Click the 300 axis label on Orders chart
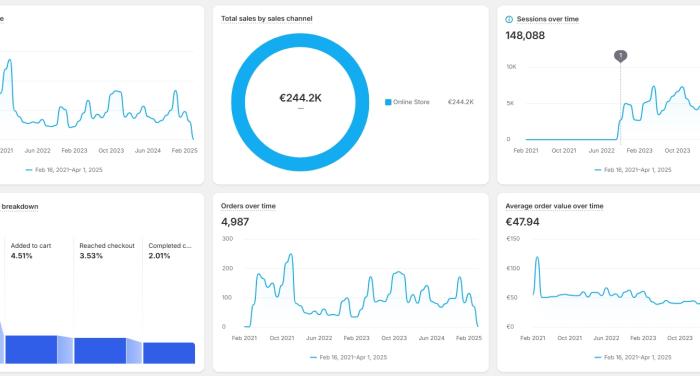This screenshot has width=700, height=376. pos(227,239)
